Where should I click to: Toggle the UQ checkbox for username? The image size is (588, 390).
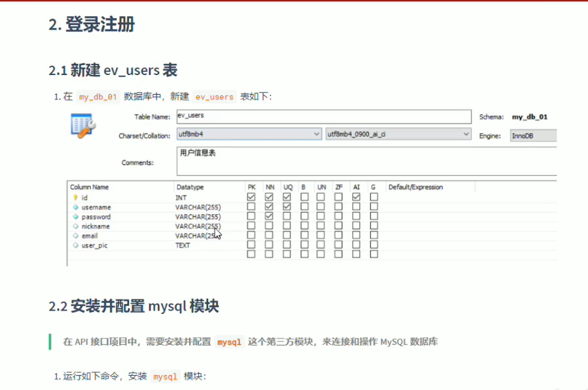pos(287,207)
